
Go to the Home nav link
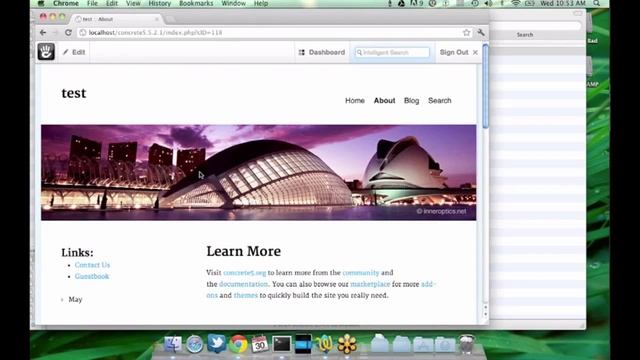[x=355, y=100]
